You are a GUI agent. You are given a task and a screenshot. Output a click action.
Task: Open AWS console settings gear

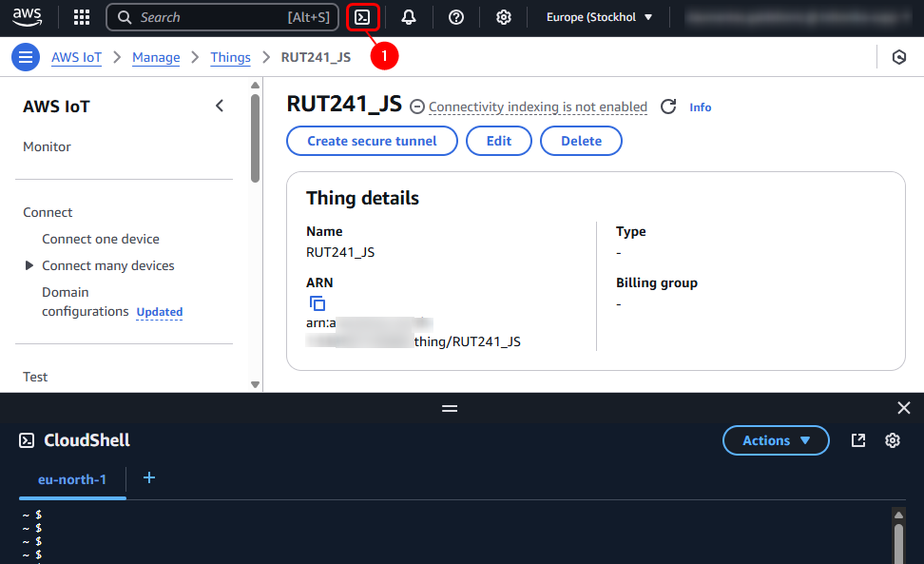coord(504,17)
